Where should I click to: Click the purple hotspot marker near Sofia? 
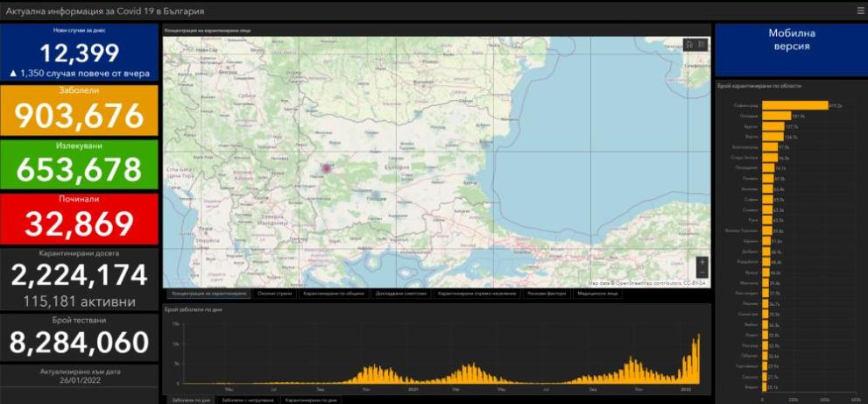(x=326, y=168)
